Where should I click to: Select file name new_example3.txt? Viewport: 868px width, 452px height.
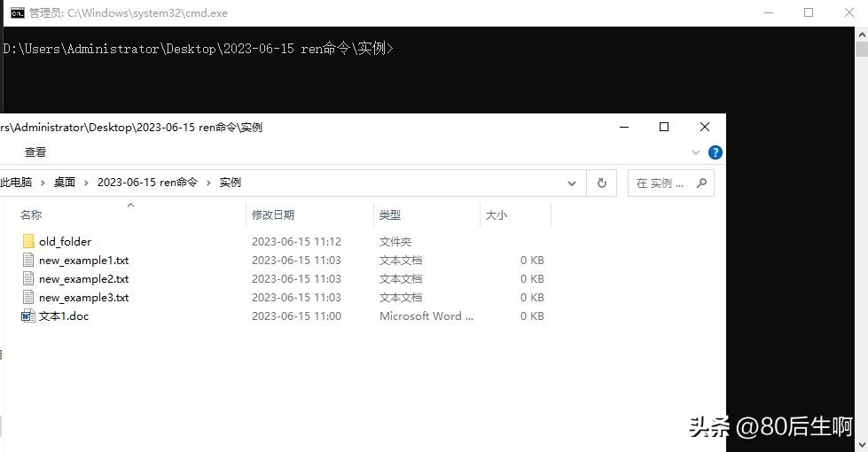(x=83, y=298)
